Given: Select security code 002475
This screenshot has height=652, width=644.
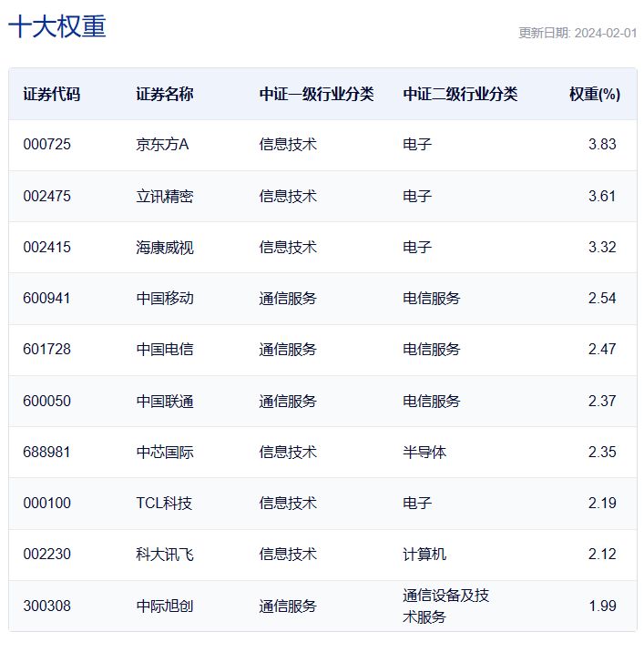Looking at the screenshot, I should tap(47, 196).
